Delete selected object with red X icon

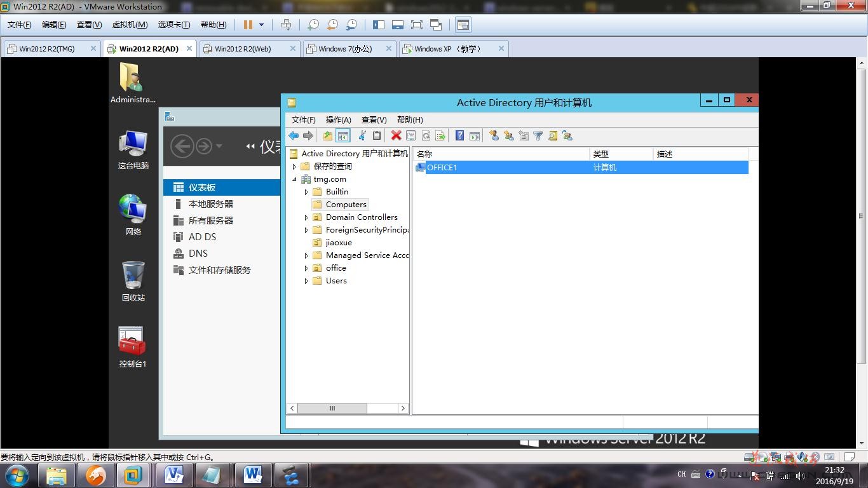[396, 135]
